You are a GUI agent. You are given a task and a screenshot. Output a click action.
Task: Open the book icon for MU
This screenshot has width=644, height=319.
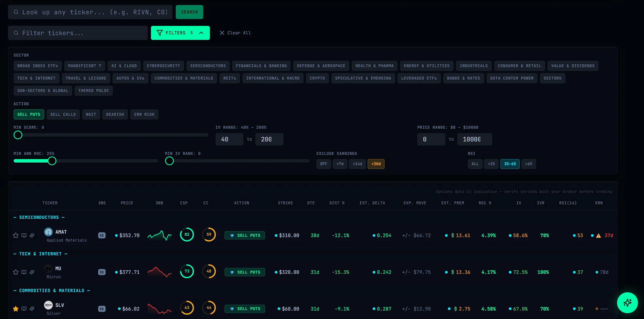(x=24, y=272)
